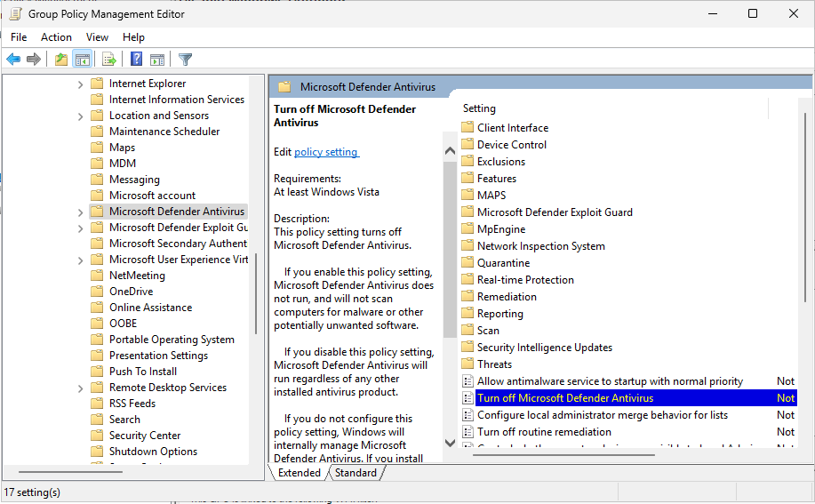Click the Client Interface folder icon

(x=467, y=127)
